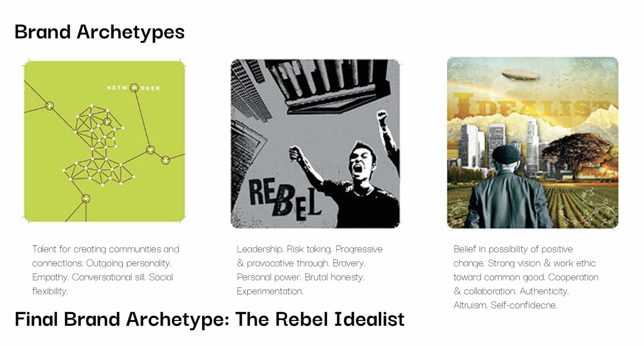Click the REBEL lettering in the grey poster

tap(285, 199)
